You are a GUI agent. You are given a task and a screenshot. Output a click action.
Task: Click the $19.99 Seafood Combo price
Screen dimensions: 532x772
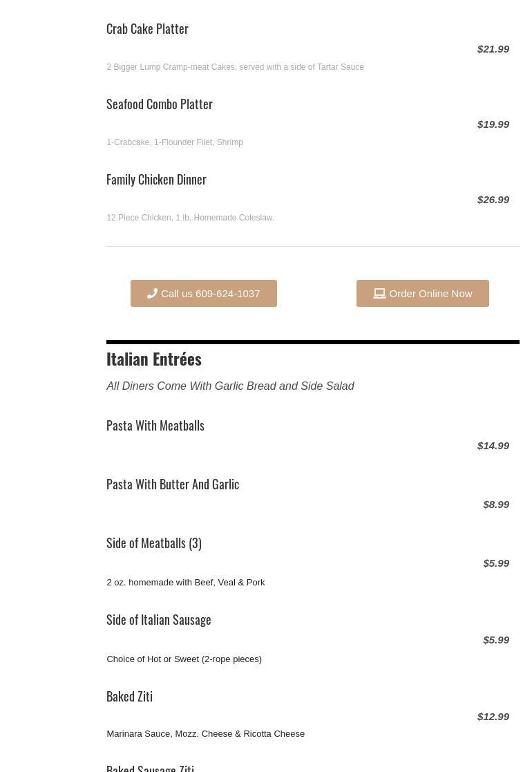493,124
